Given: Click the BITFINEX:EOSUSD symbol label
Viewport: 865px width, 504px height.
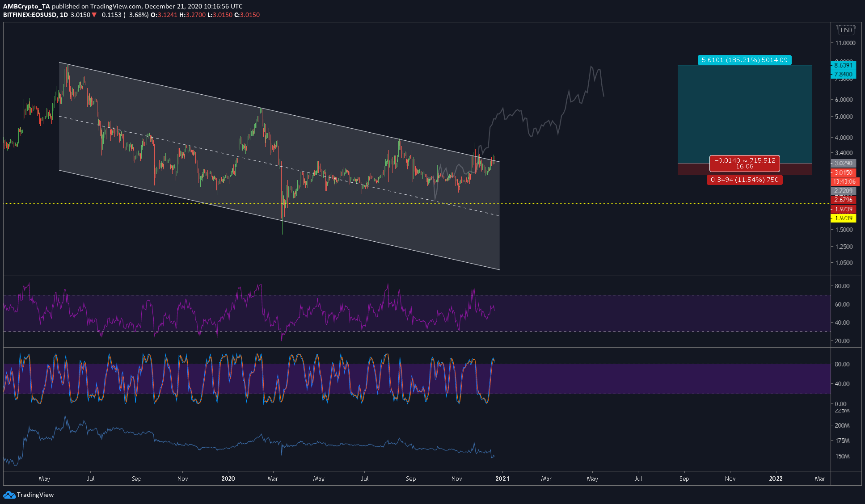Looking at the screenshot, I should pyautogui.click(x=30, y=15).
